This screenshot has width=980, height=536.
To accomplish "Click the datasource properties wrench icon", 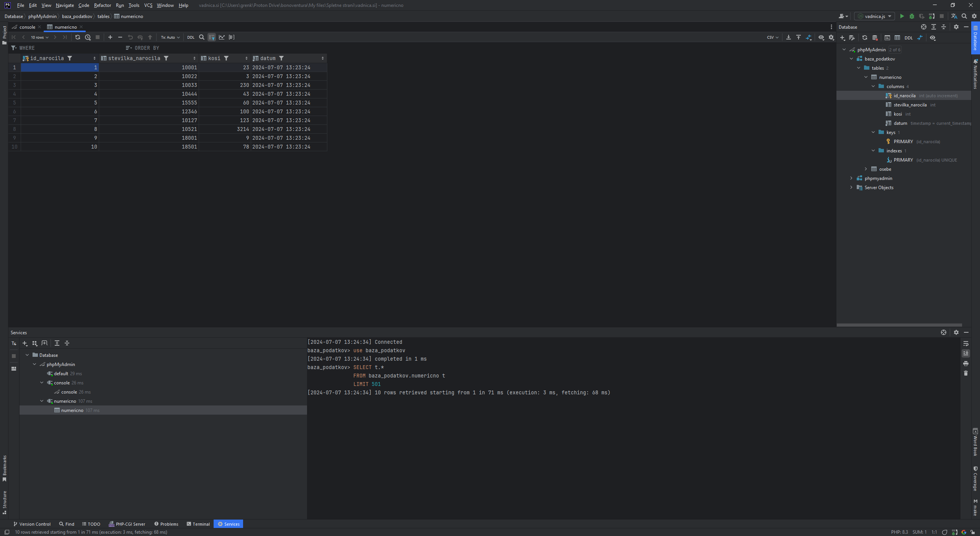I will coord(852,38).
